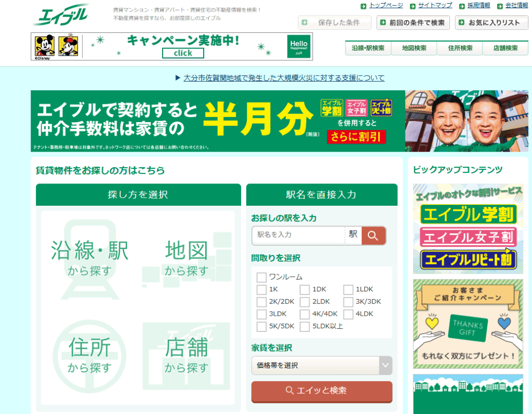
Task: Open the 大分市佐賀関 fire support notice link
Action: (x=284, y=78)
